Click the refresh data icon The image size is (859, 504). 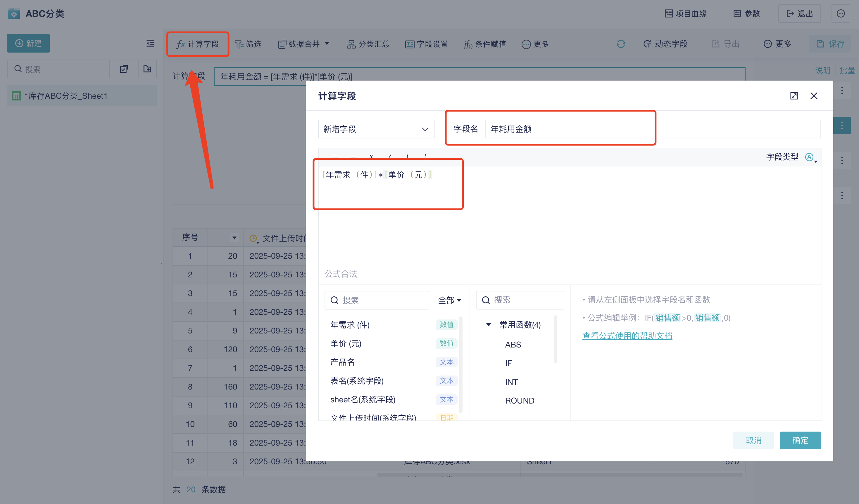pyautogui.click(x=621, y=44)
